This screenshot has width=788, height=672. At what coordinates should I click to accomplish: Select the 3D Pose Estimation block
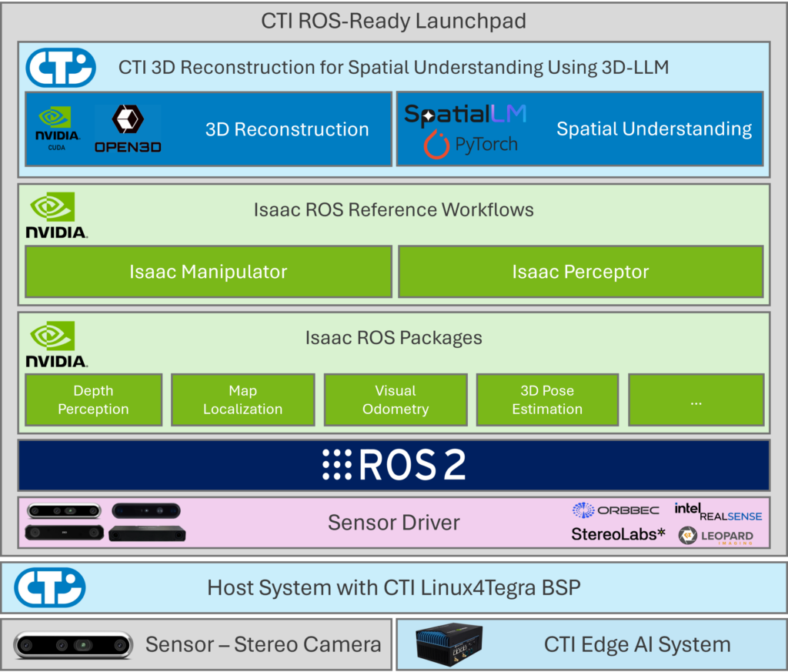pos(547,400)
